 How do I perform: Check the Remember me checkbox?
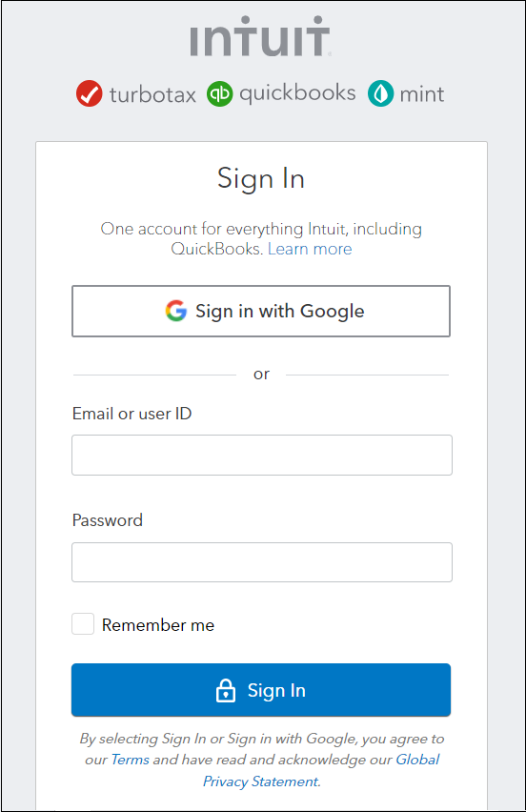83,624
